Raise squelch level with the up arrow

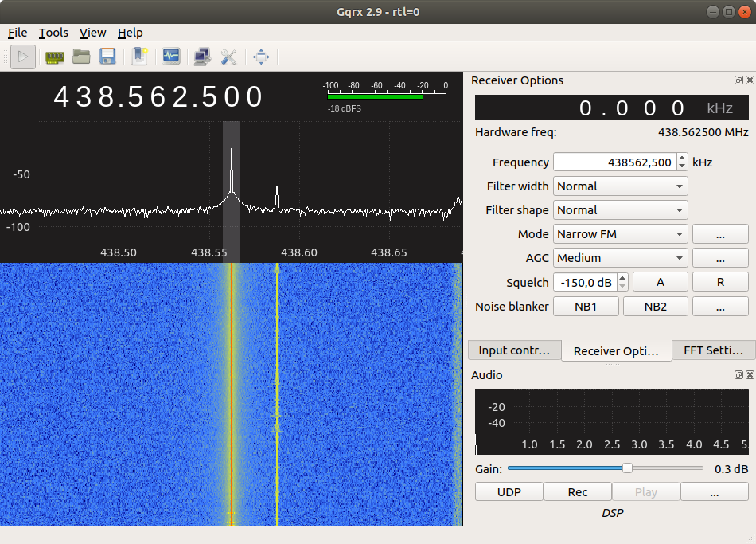pyautogui.click(x=622, y=278)
